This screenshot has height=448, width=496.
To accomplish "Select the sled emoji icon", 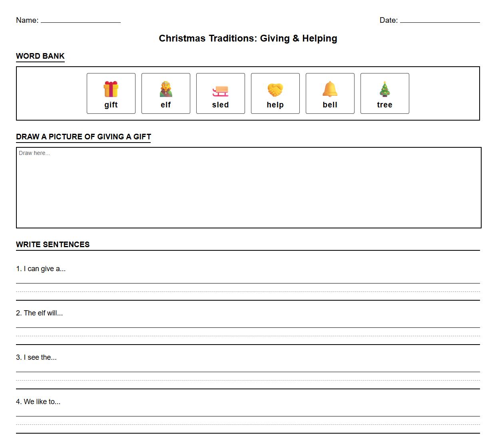I will coord(220,89).
